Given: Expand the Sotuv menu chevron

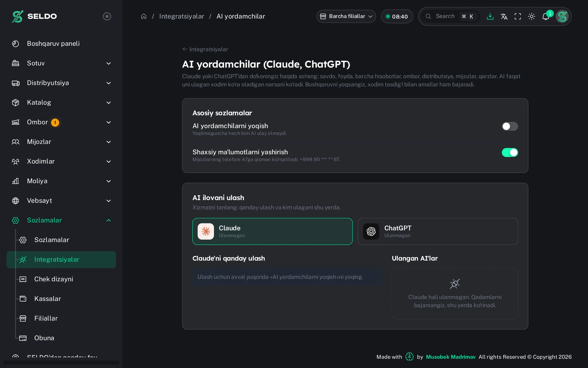Looking at the screenshot, I should click(109, 63).
